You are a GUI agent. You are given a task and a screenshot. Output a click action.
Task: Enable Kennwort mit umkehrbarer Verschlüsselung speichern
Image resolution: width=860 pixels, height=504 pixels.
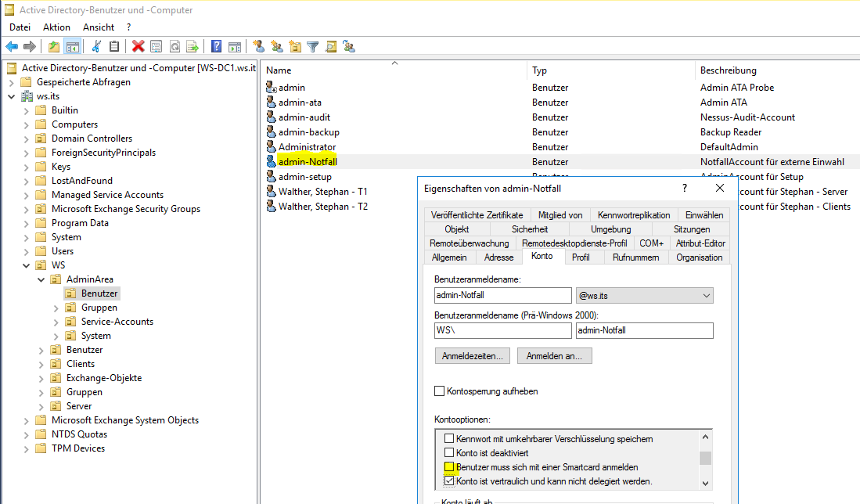pos(449,439)
